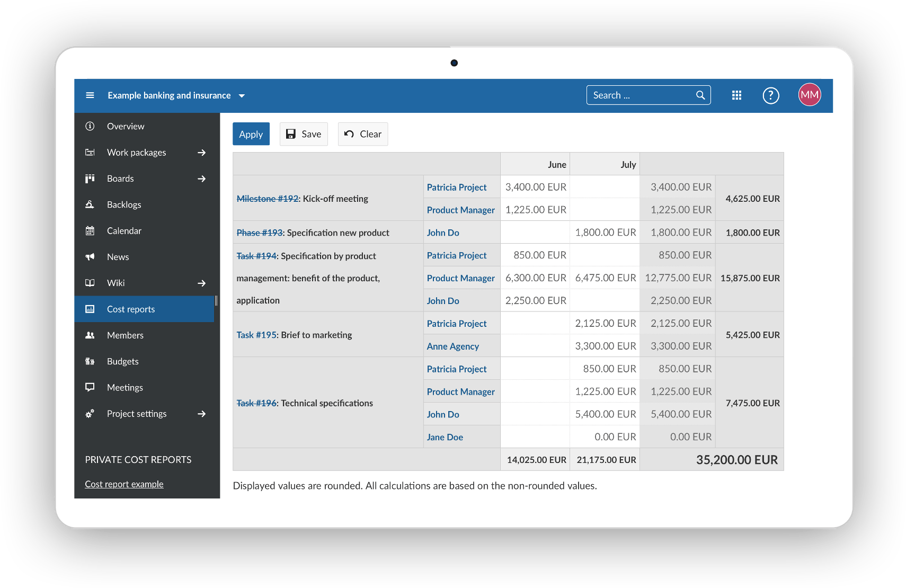This screenshot has height=588, width=906.
Task: Expand the Boards submenu arrow
Action: coord(201,179)
